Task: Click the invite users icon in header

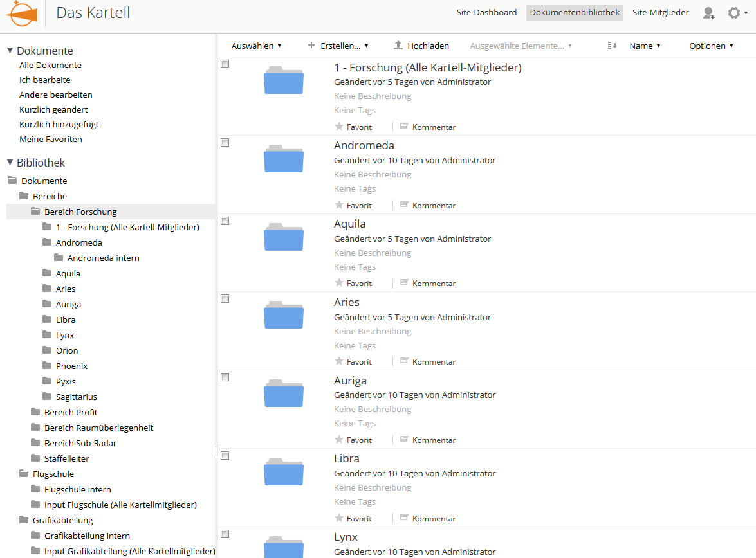Action: pos(708,13)
